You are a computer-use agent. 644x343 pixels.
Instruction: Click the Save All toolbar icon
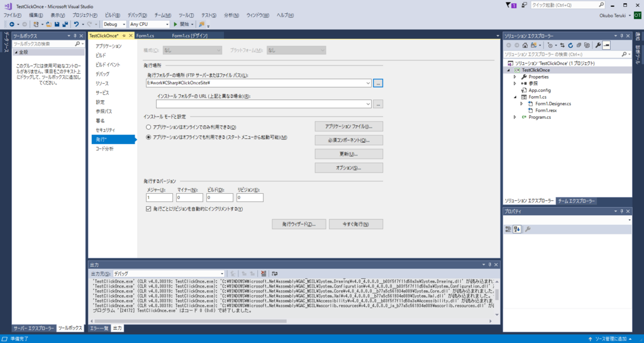pos(65,25)
